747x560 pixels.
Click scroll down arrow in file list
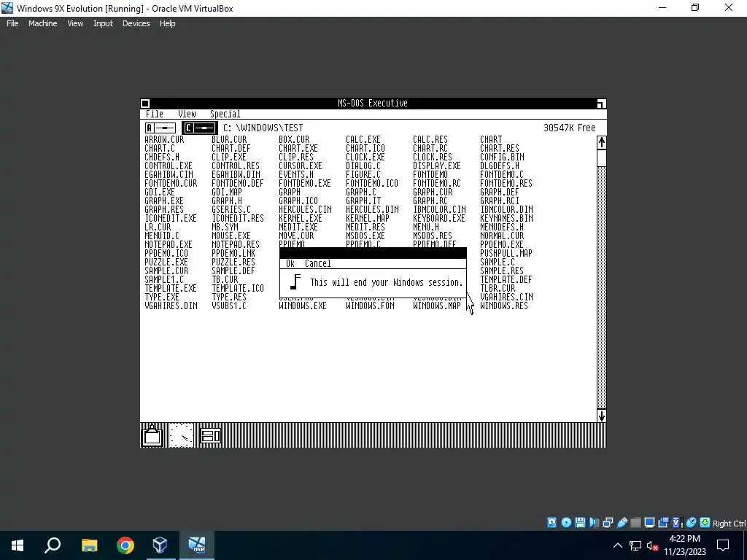601,416
